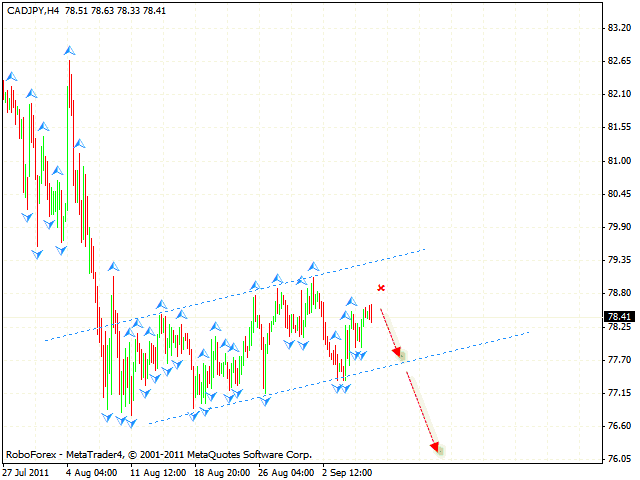The height and width of the screenshot is (480, 640).
Task: Select the red X marker on the chart
Action: [381, 288]
